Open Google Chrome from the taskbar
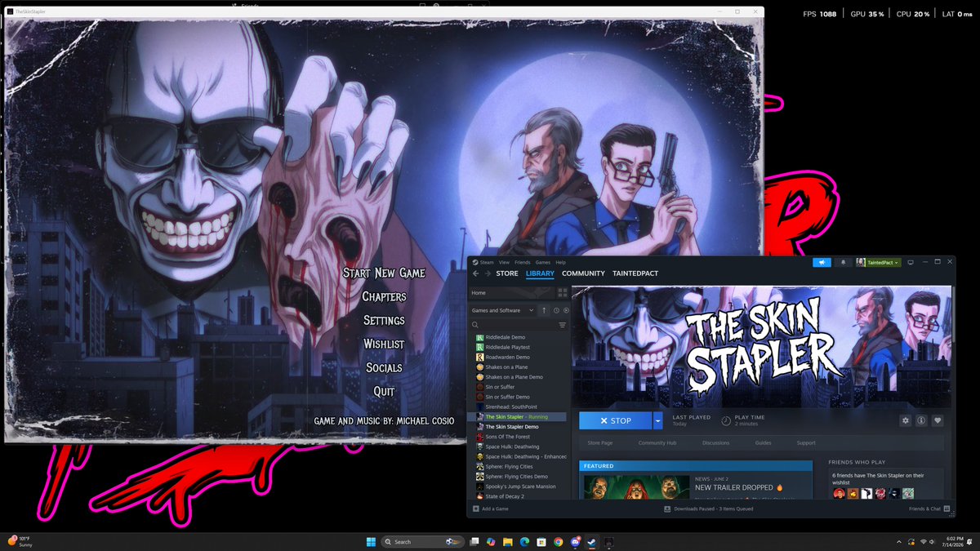The image size is (980, 551). tap(558, 541)
